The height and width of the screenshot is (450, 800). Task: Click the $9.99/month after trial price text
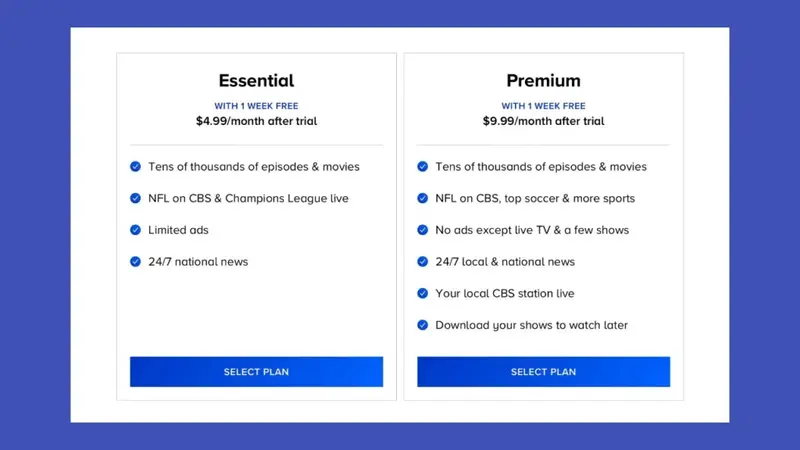click(543, 121)
